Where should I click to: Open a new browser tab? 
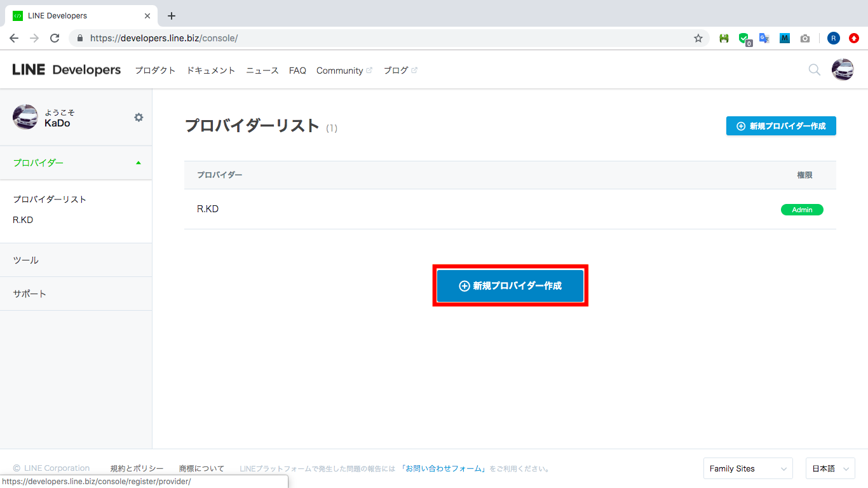point(171,16)
